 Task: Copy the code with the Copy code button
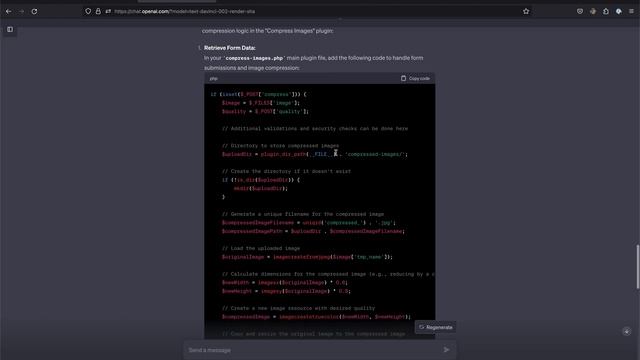415,78
